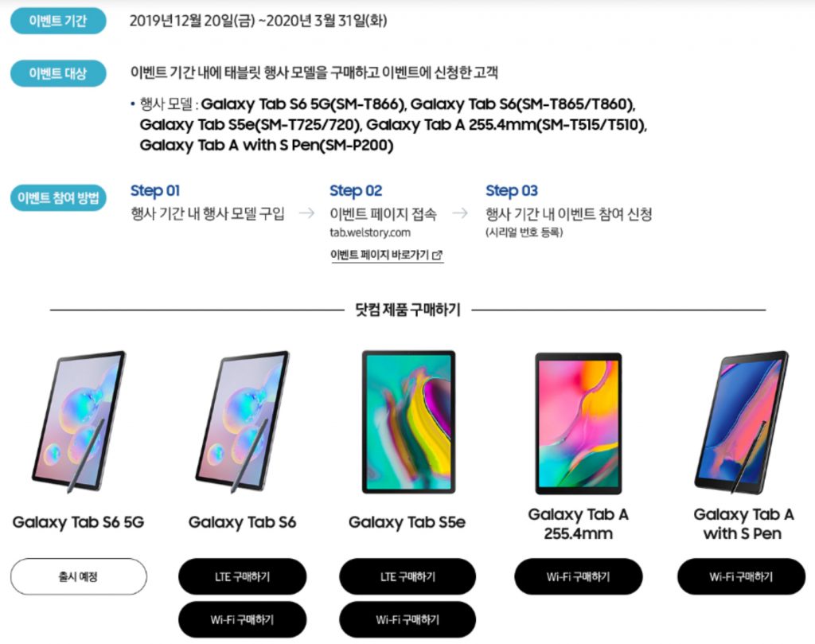The width and height of the screenshot is (815, 644).
Task: Open the Galaxy Tab S6 product image
Action: pyautogui.click(x=242, y=422)
